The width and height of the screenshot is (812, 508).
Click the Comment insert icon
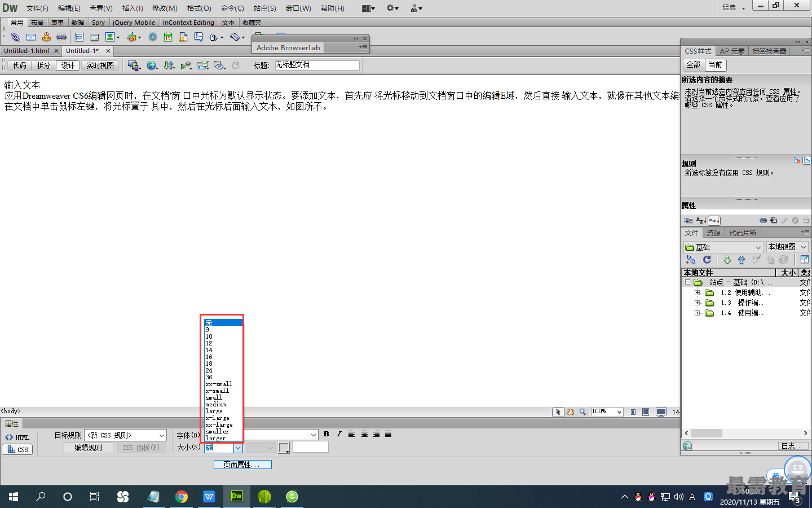click(x=198, y=37)
